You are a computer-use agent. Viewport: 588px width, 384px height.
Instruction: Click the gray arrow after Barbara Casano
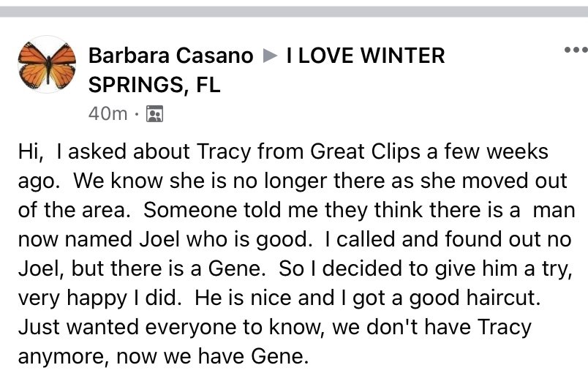[270, 56]
